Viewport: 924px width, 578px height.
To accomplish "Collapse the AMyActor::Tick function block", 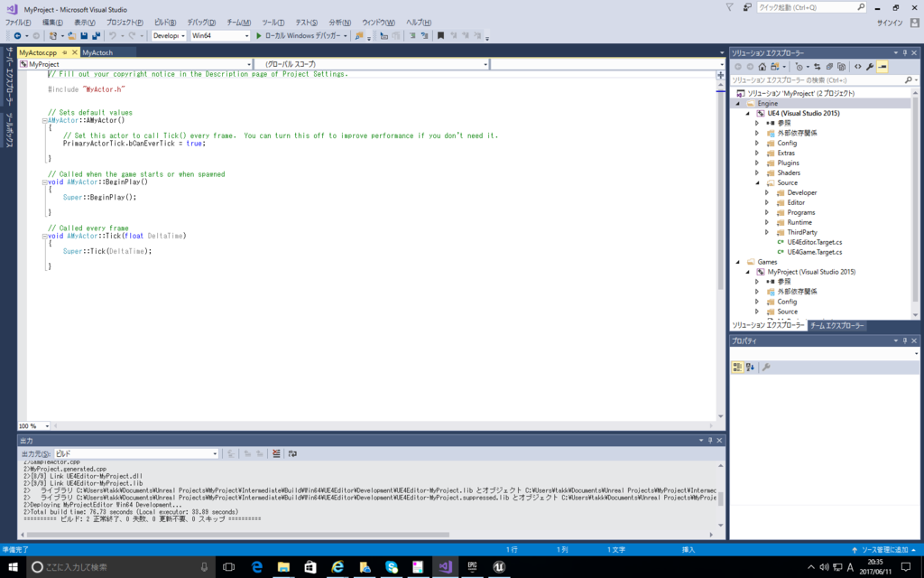I will pos(44,236).
